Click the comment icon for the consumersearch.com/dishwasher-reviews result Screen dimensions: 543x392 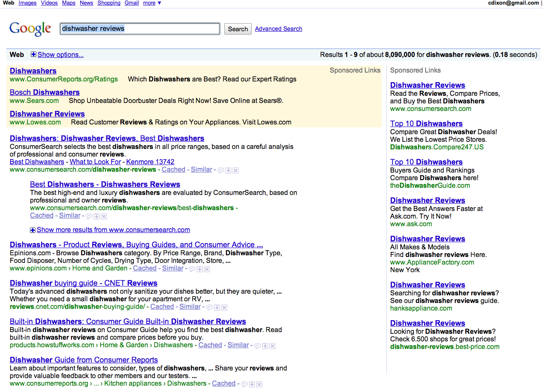tap(220, 170)
